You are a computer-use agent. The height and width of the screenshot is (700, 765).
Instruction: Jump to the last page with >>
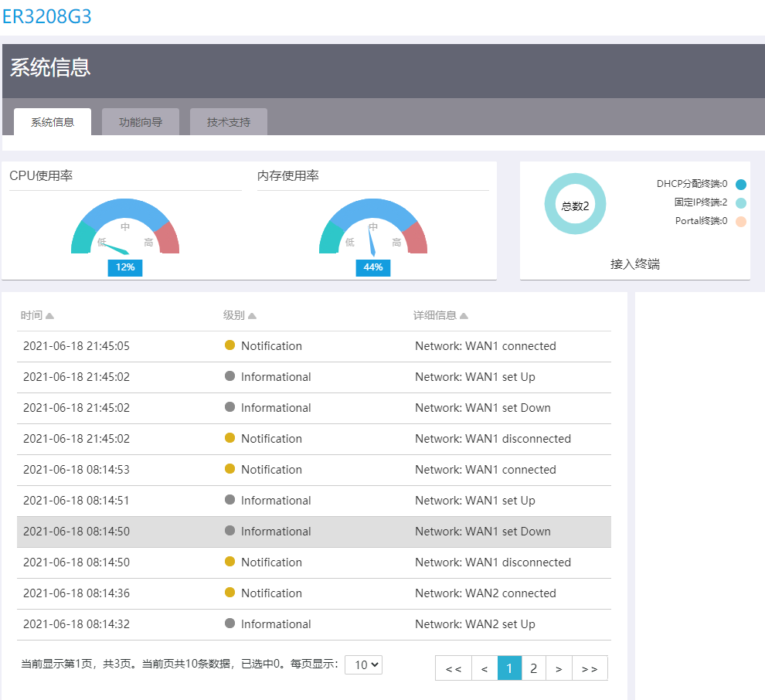(x=590, y=668)
